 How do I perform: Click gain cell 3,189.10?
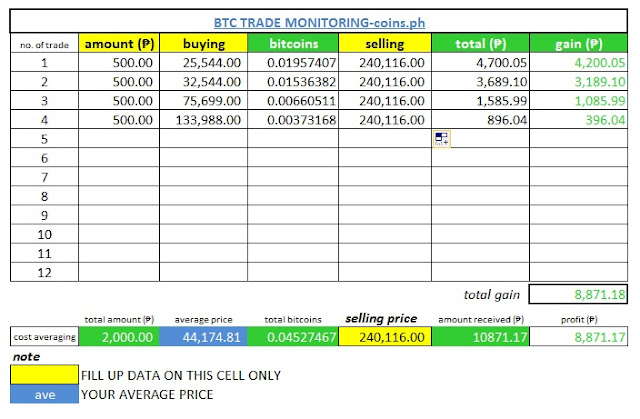pos(579,82)
